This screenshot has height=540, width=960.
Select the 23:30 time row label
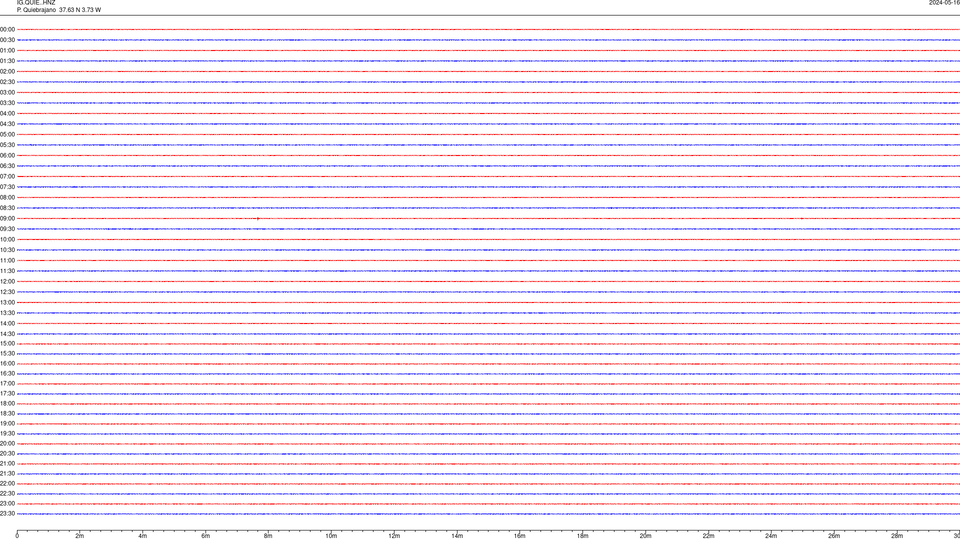tap(7, 514)
